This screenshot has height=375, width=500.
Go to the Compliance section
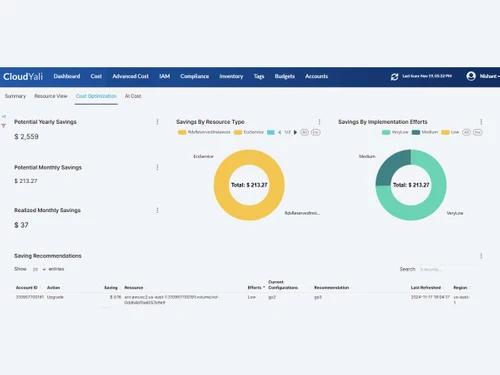194,76
